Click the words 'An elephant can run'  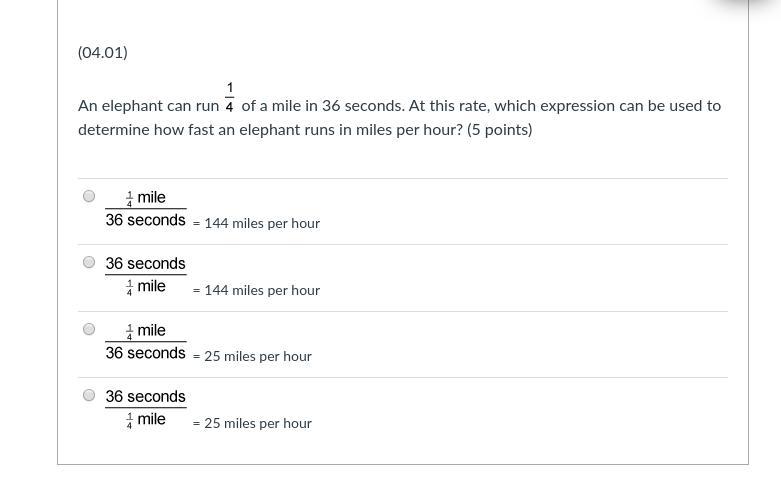coord(148,106)
